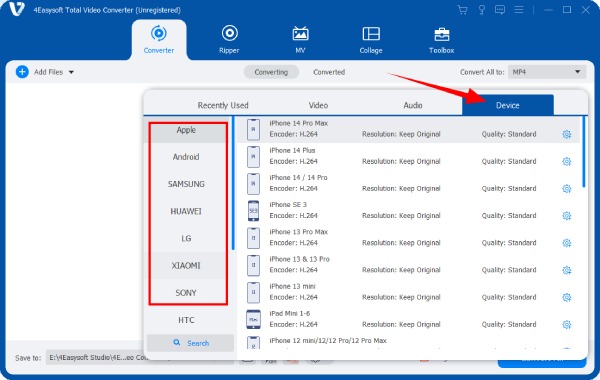
Task: Choose SONY in the device brand list
Action: click(x=186, y=293)
